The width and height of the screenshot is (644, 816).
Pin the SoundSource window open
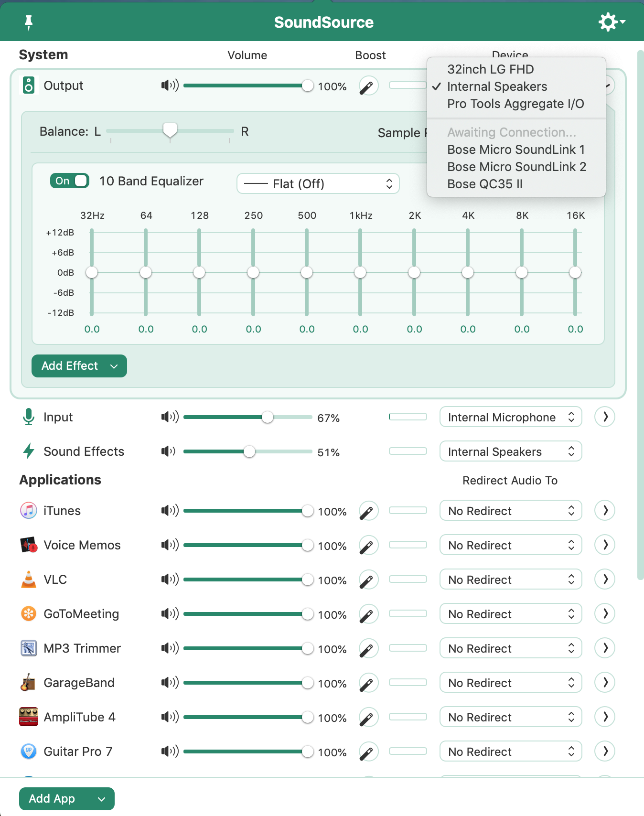tap(29, 22)
